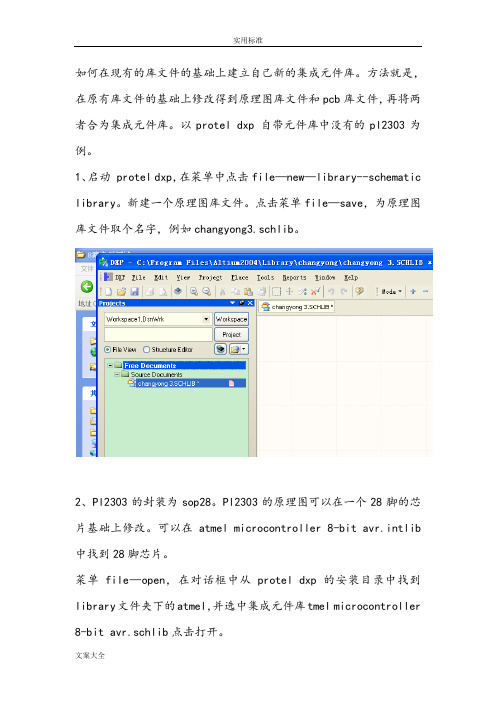The width and height of the screenshot is (496, 702).
Task: Save using the floppy disk icon
Action: point(134,291)
